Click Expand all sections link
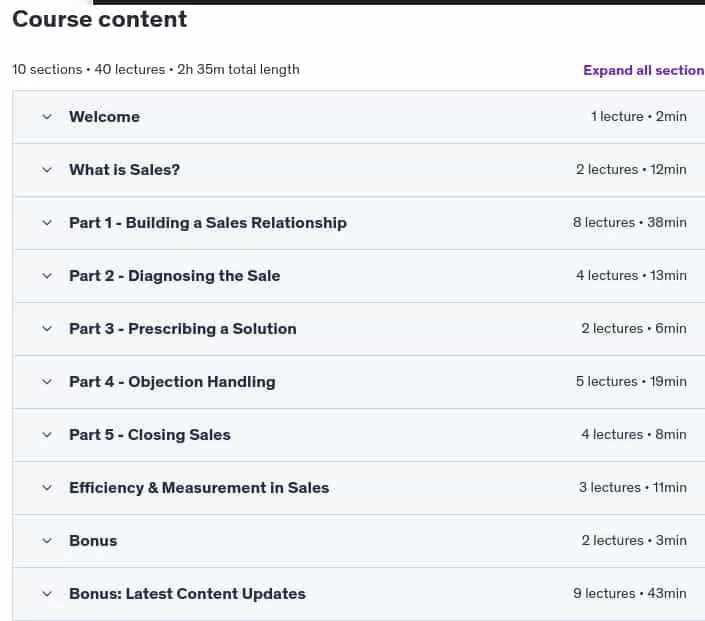The height and width of the screenshot is (621, 705). pyautogui.click(x=644, y=70)
